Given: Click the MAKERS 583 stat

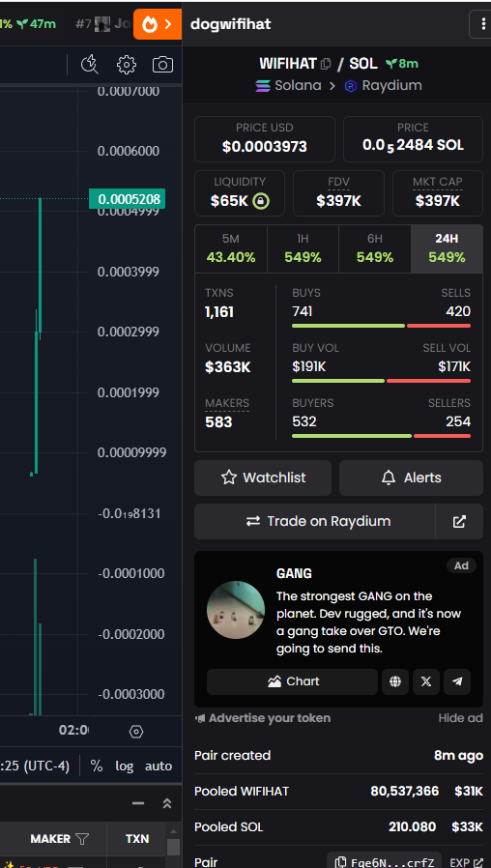Looking at the screenshot, I should pyautogui.click(x=227, y=413).
